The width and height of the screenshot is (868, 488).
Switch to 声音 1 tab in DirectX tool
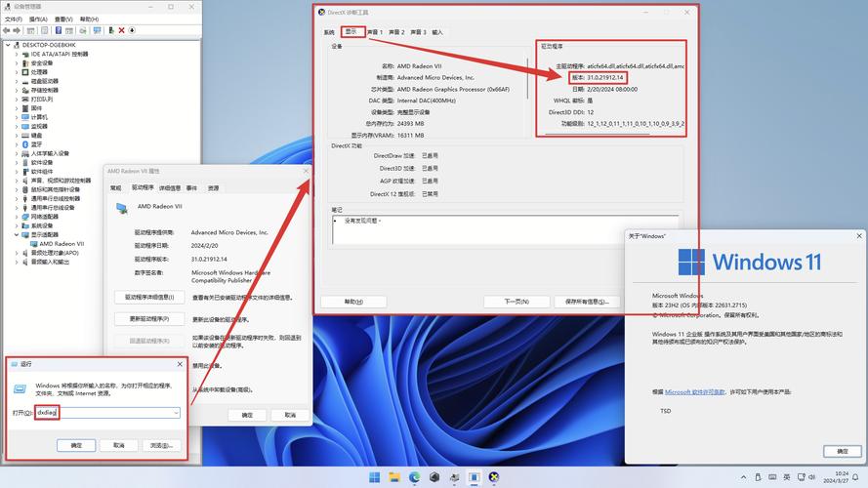375,32
